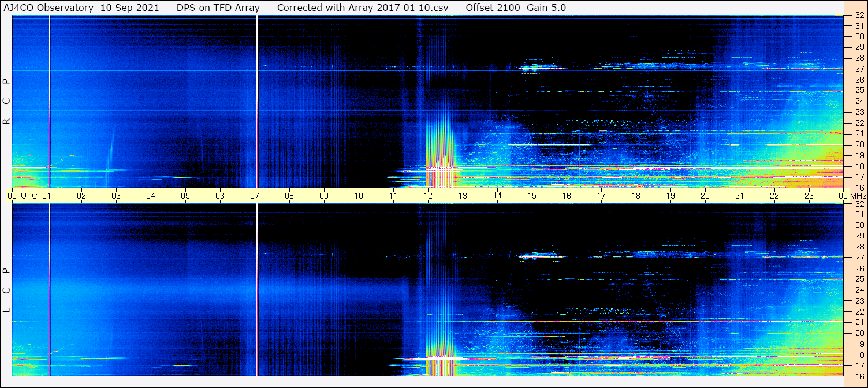The height and width of the screenshot is (388, 868).
Task: Click the AJ4CO Observatory title text
Action: pyautogui.click(x=49, y=8)
